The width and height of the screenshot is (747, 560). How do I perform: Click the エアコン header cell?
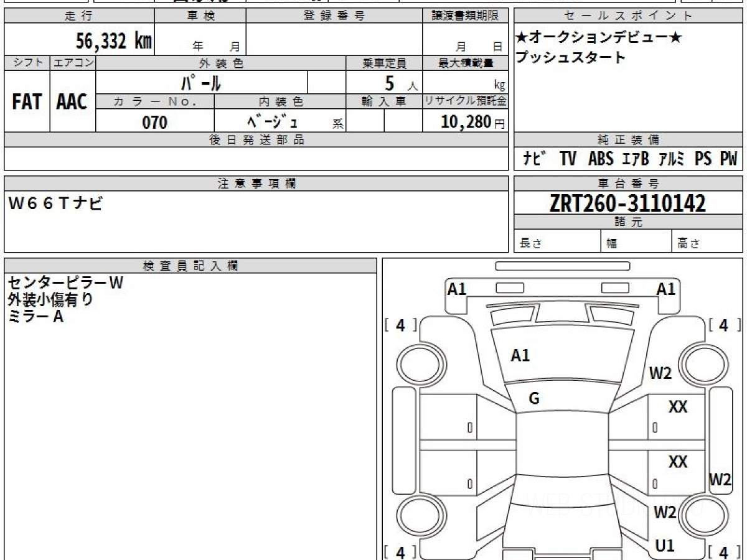[x=73, y=63]
